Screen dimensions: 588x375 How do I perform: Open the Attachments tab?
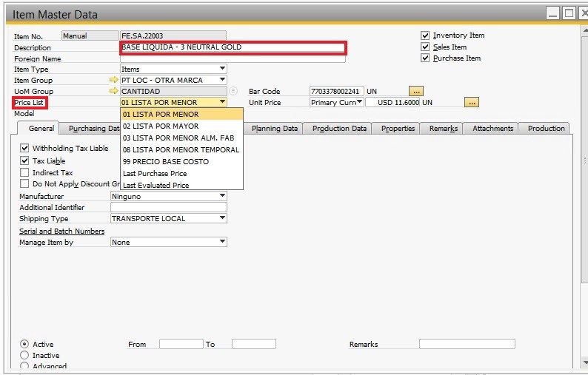pos(492,129)
